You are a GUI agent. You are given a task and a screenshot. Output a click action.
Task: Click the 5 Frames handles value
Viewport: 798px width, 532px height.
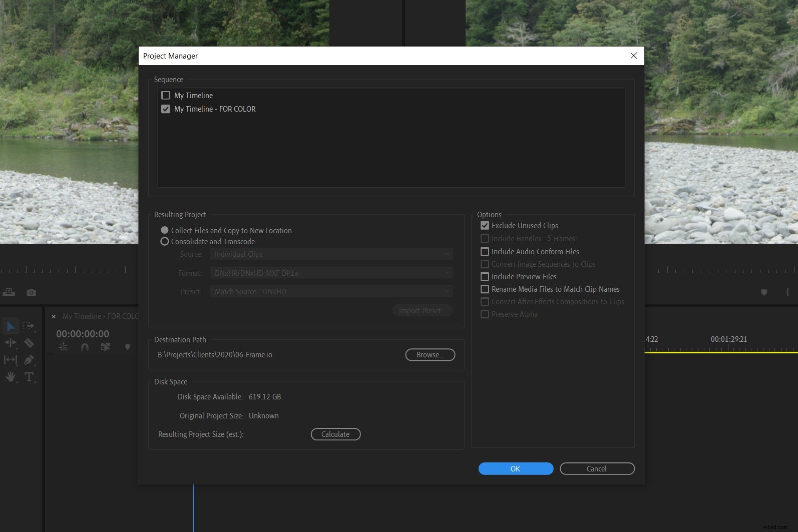[x=561, y=239]
